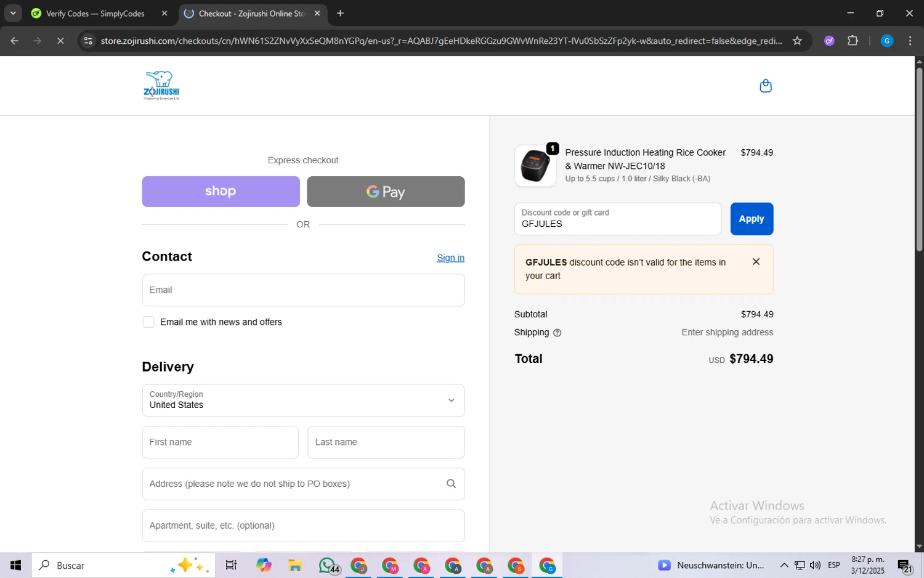Viewport: 924px width, 578px height.
Task: Open Task View in the taskbar
Action: (231, 565)
